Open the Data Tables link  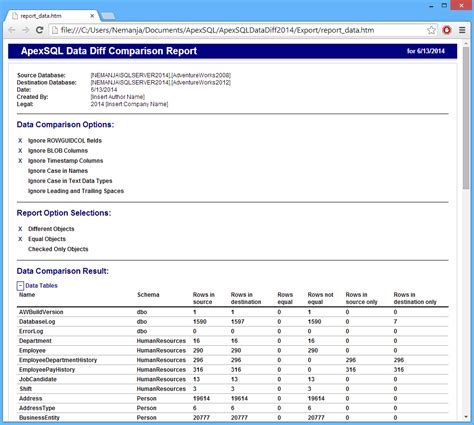pos(41,286)
